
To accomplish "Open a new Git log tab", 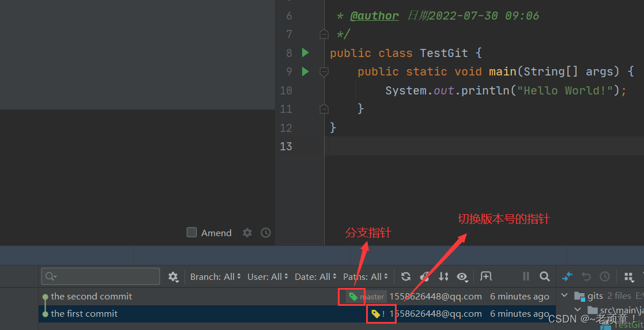I will click(x=486, y=276).
